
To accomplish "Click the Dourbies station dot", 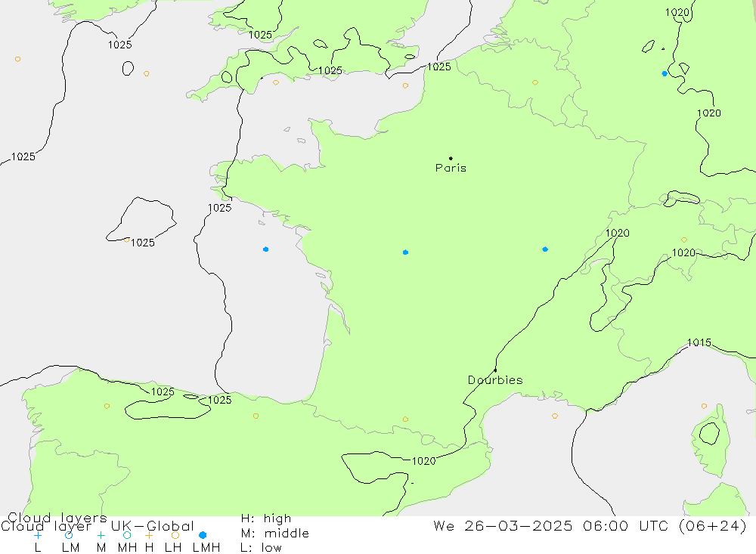I will click(496, 370).
